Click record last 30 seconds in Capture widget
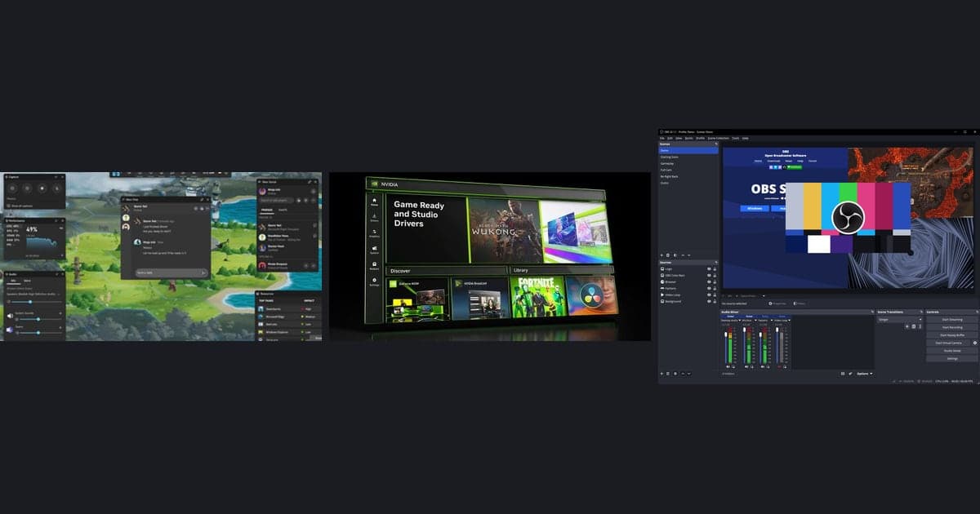 [x=27, y=188]
